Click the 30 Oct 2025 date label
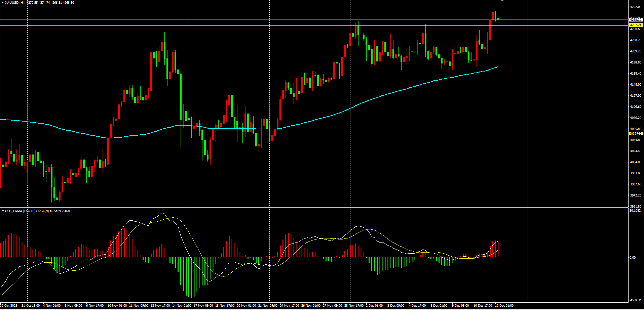The width and height of the screenshot is (644, 310). (x=9, y=306)
